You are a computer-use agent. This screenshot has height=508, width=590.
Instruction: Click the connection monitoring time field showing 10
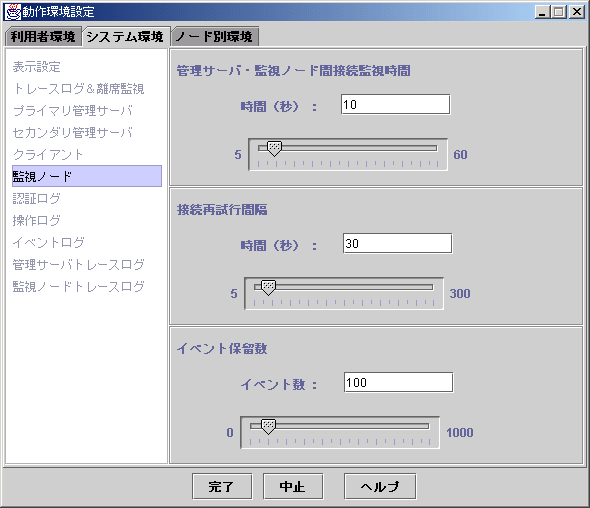tap(395, 104)
